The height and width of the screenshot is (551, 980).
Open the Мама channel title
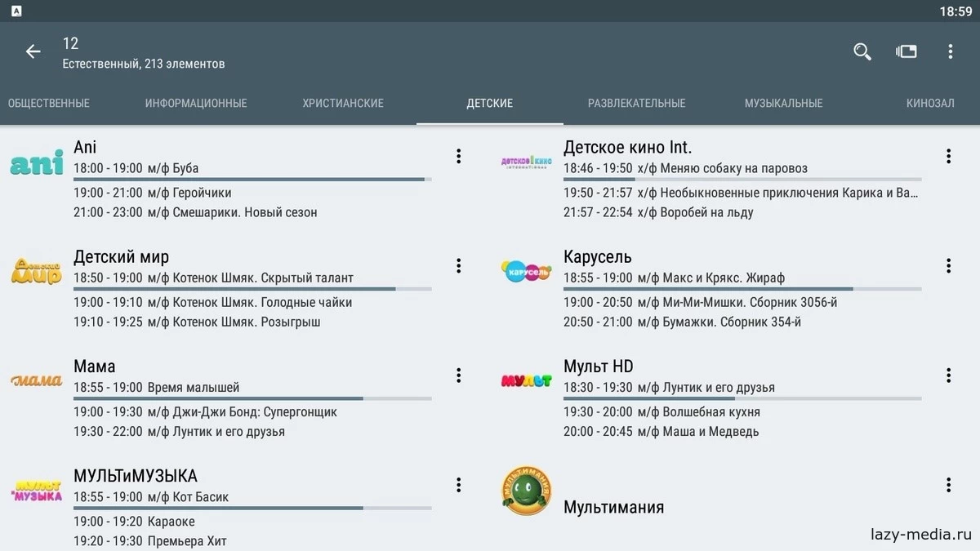pos(95,367)
